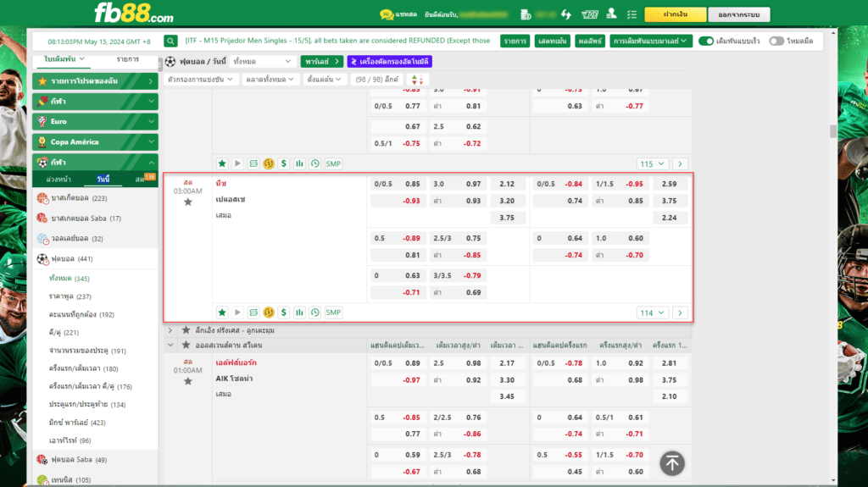Open the การเดิมพันแบบมาเลย์ odds type dropdown
This screenshot has height=487, width=868.
click(x=650, y=41)
